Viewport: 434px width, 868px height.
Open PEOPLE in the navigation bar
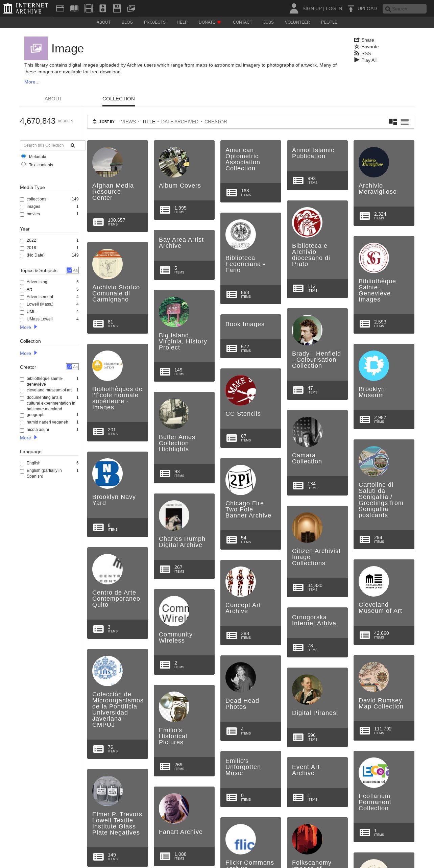pos(329,22)
